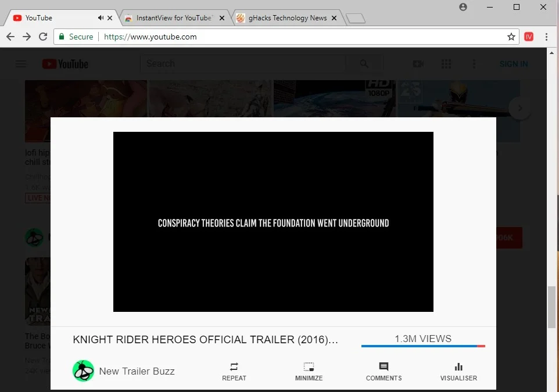Open YouTube hamburger guide menu
The image size is (559, 392).
click(21, 64)
